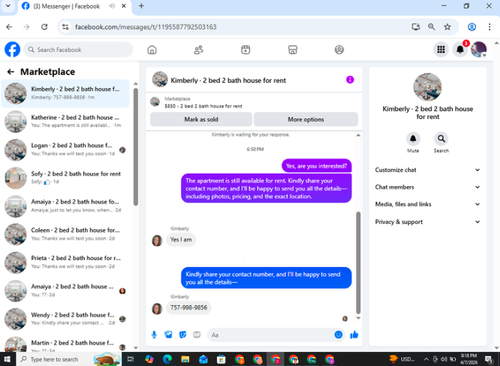
Task: Select the Messenger | Facebook tab
Action: tap(66, 6)
